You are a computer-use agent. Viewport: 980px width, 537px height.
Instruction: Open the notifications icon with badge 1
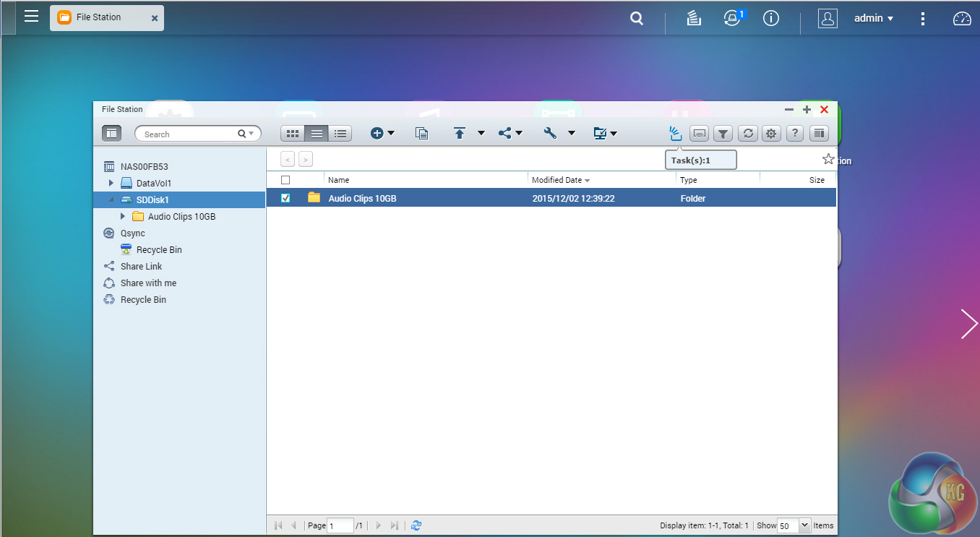click(732, 19)
